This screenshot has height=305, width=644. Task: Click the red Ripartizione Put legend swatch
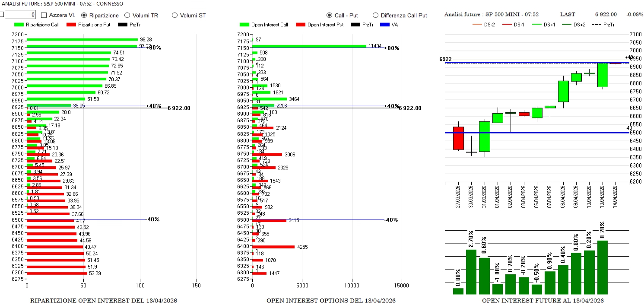coord(72,25)
